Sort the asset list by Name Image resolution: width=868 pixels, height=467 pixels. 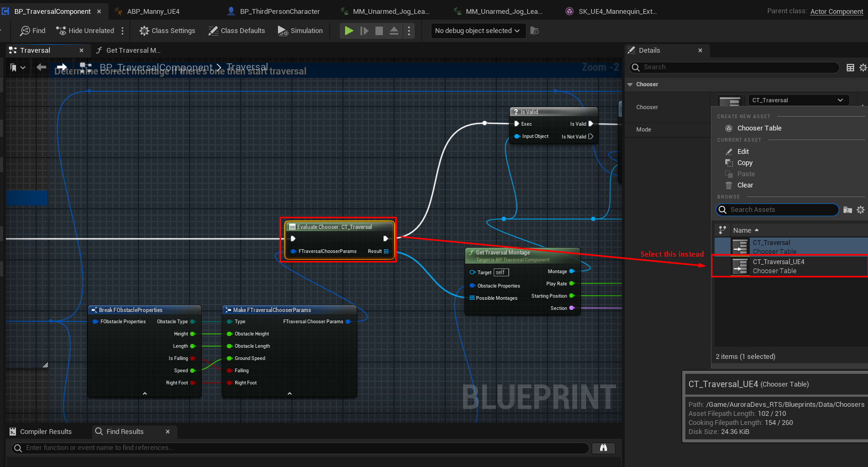[x=746, y=230]
